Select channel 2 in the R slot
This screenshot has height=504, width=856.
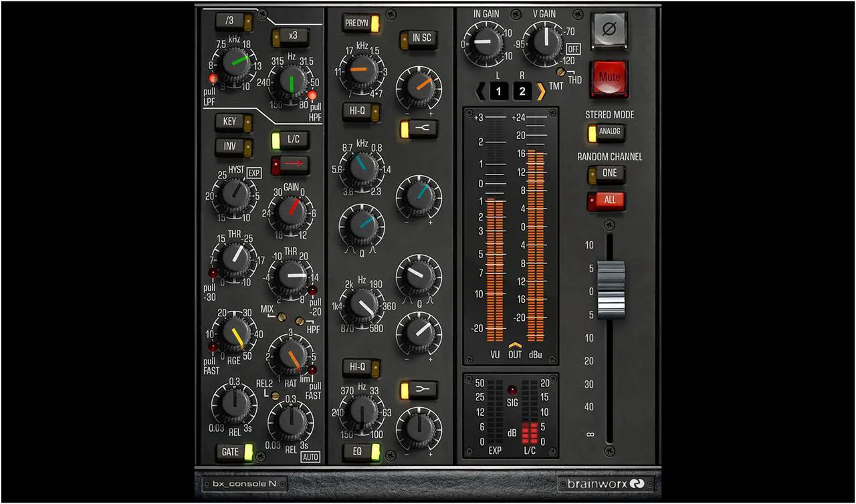(x=522, y=92)
